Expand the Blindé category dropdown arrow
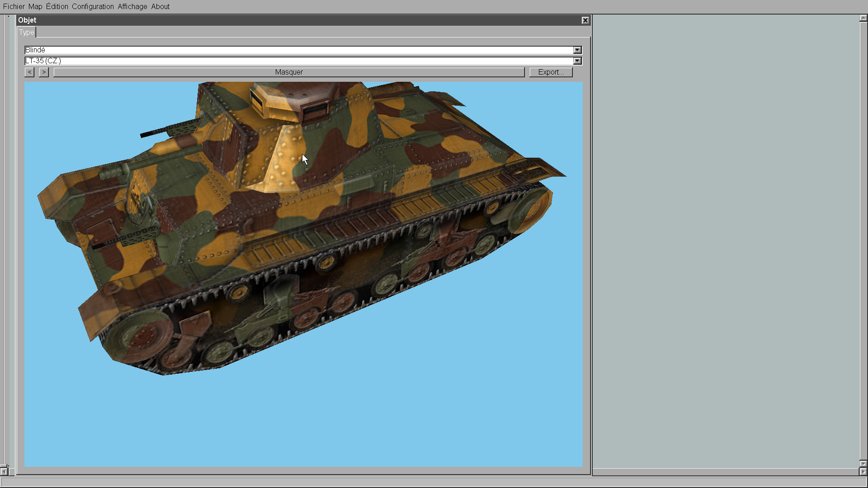Screen dimensions: 868x488 click(x=577, y=50)
